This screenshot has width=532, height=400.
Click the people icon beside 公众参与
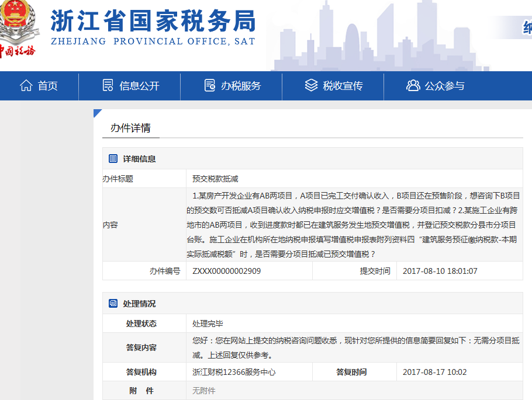[413, 85]
